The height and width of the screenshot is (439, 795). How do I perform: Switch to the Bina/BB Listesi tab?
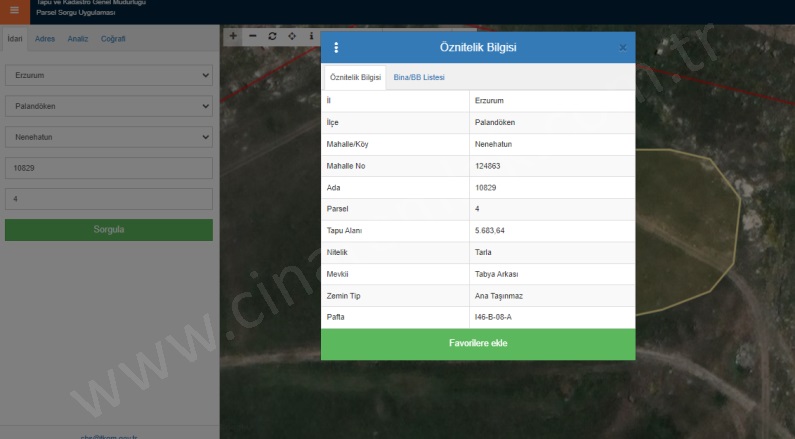[419, 77]
